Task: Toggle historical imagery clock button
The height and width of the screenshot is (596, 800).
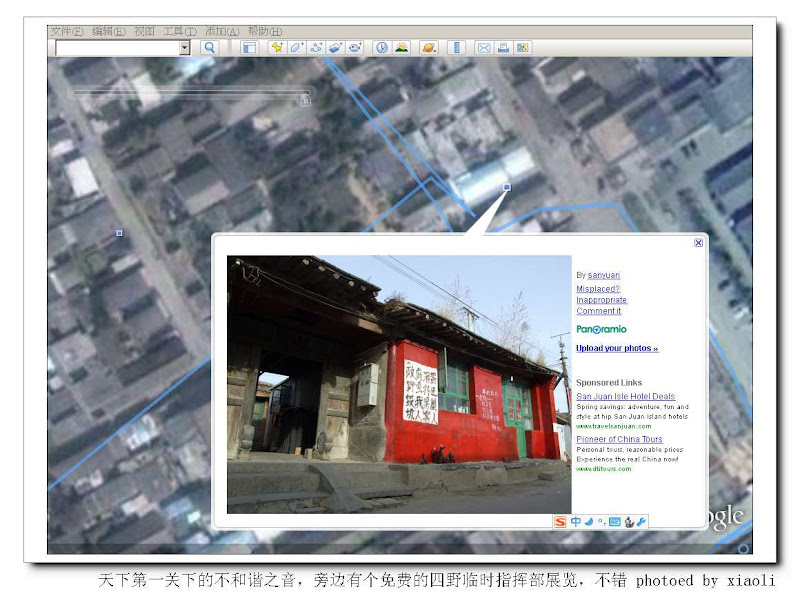Action: (x=381, y=47)
